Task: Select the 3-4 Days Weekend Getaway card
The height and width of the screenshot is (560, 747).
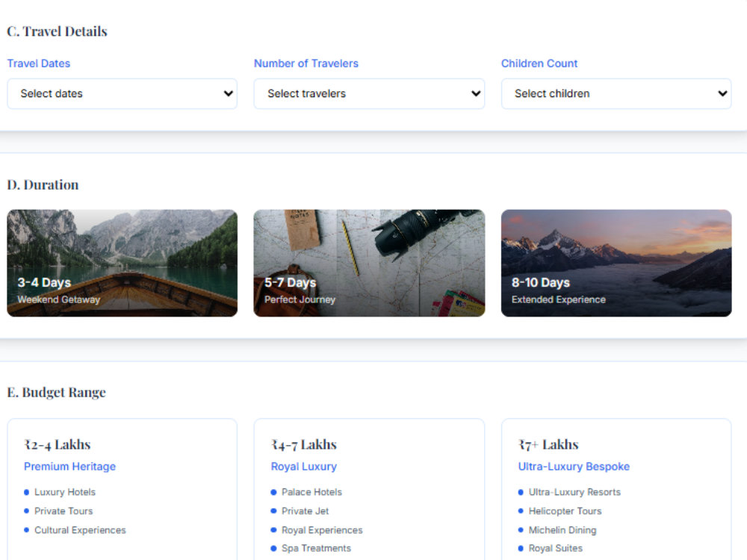Action: (122, 263)
